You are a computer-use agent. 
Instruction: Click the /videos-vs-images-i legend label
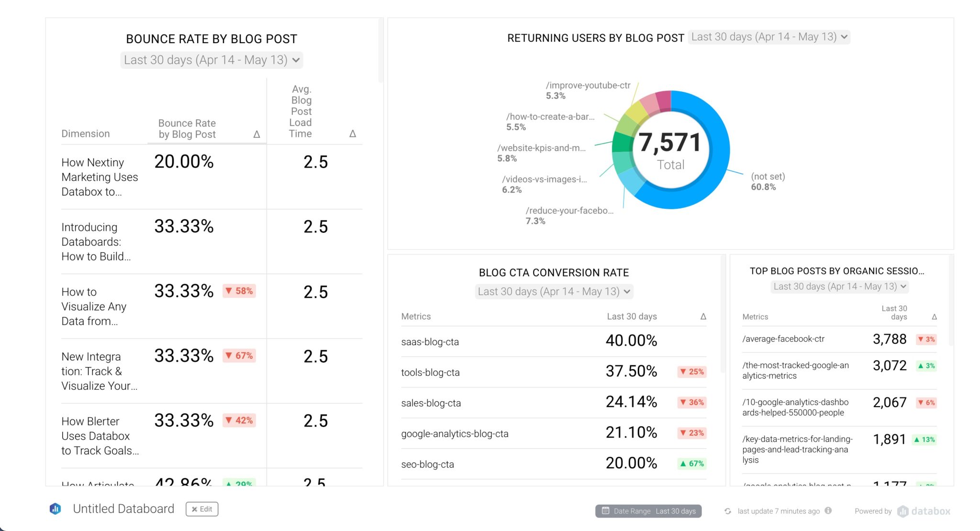tap(545, 184)
